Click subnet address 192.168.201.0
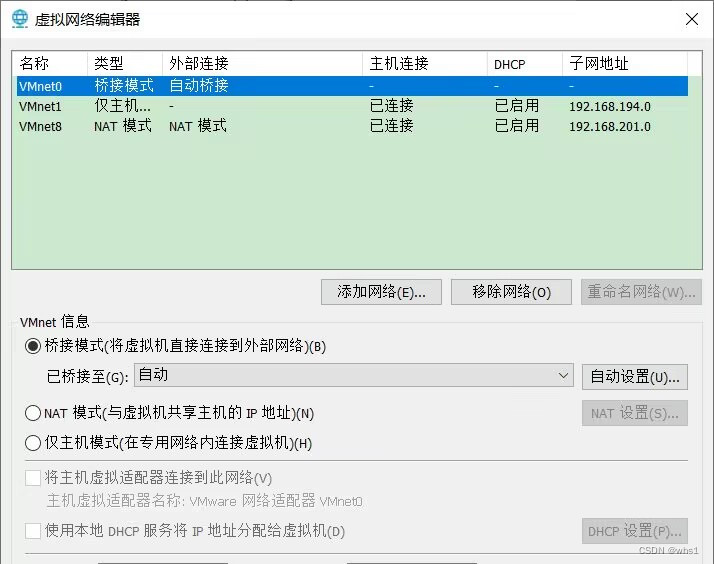 point(610,127)
